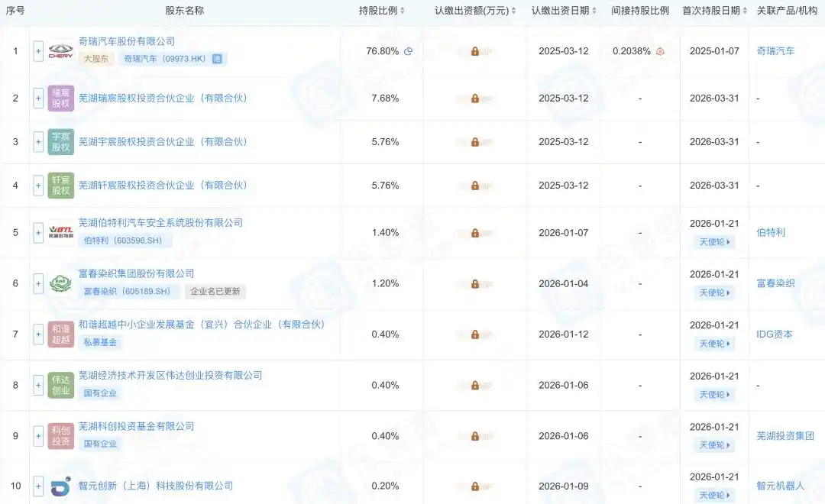Open 和谐超越中小企业发展基金 link

[x=202, y=325]
